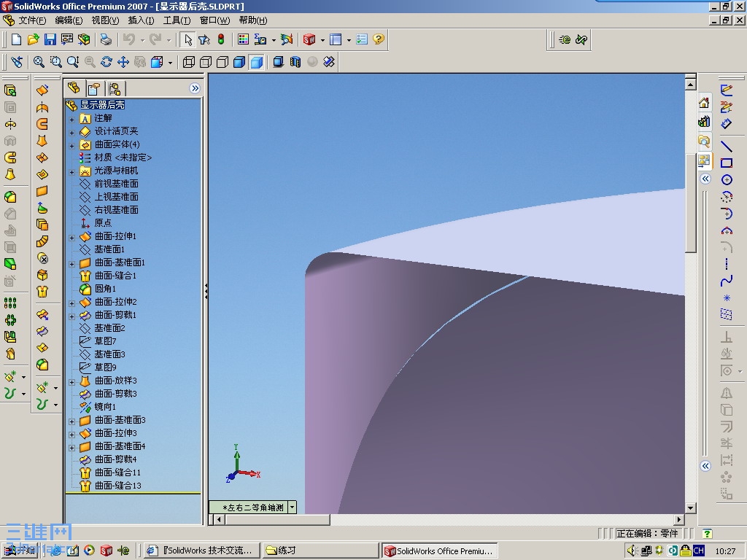Screen dimensions: 747x560
Task: Click the horizontal scrollbar right arrow
Action: click(679, 519)
